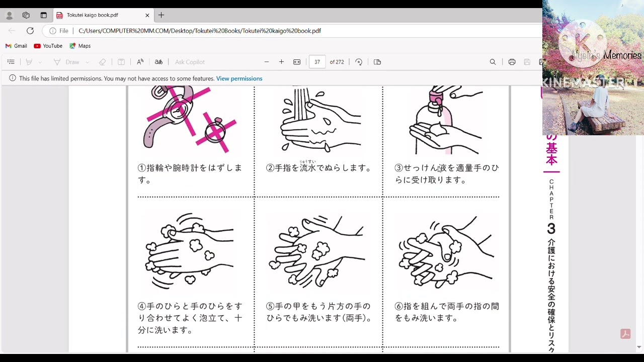Zoom in the PDF
This screenshot has width=644, height=362.
pos(281,62)
